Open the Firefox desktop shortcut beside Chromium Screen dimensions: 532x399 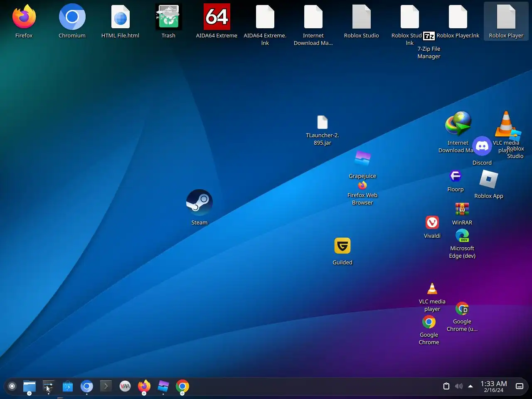tap(24, 17)
